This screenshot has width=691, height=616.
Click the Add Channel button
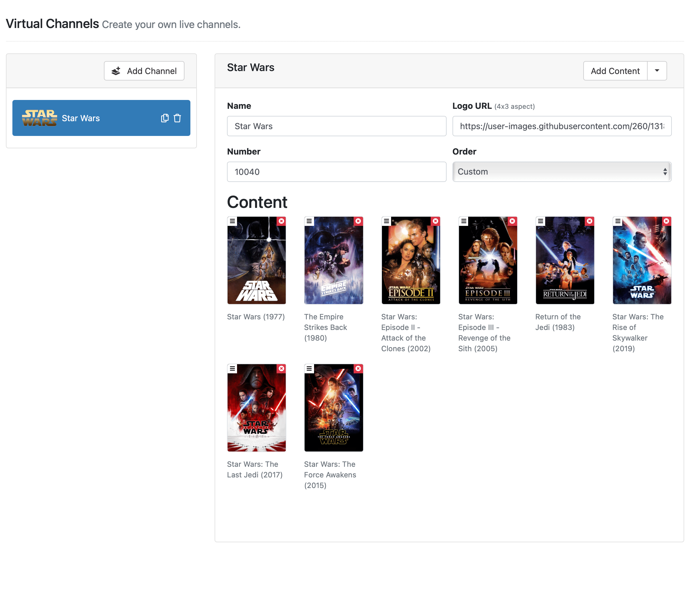coord(144,71)
